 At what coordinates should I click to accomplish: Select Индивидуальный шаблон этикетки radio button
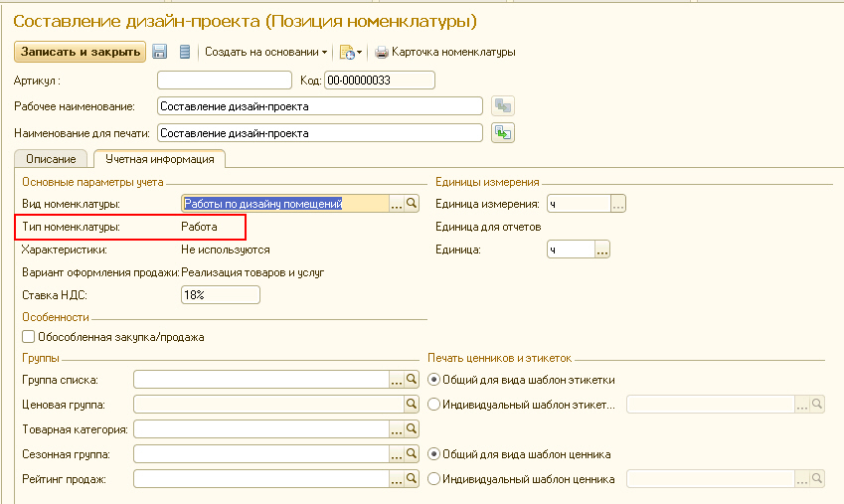(433, 405)
